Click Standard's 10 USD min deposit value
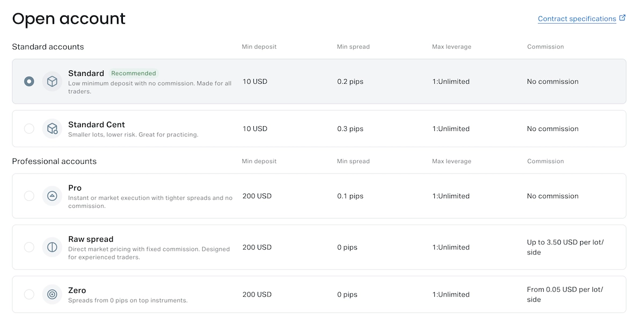Screen dimensions: 644x326 click(255, 82)
